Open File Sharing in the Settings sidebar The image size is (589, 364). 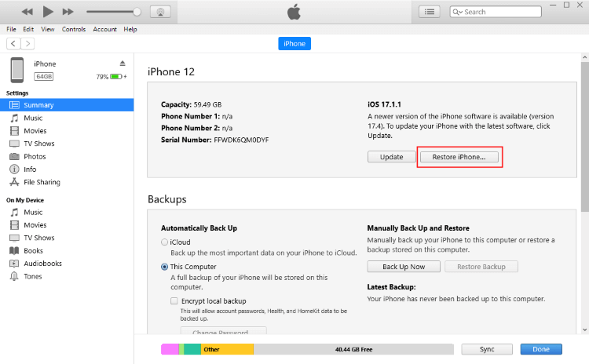[x=42, y=182]
